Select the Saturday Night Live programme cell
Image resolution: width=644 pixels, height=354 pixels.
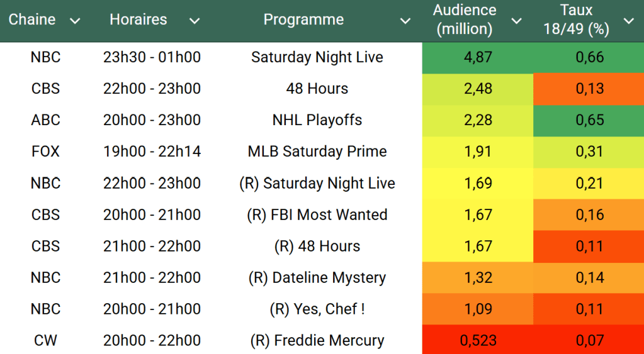click(x=317, y=57)
